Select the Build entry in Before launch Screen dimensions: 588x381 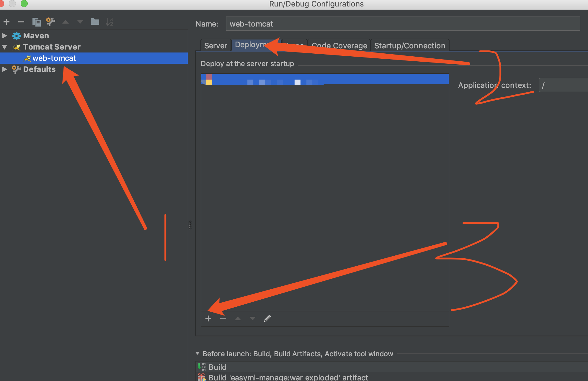coord(392,367)
